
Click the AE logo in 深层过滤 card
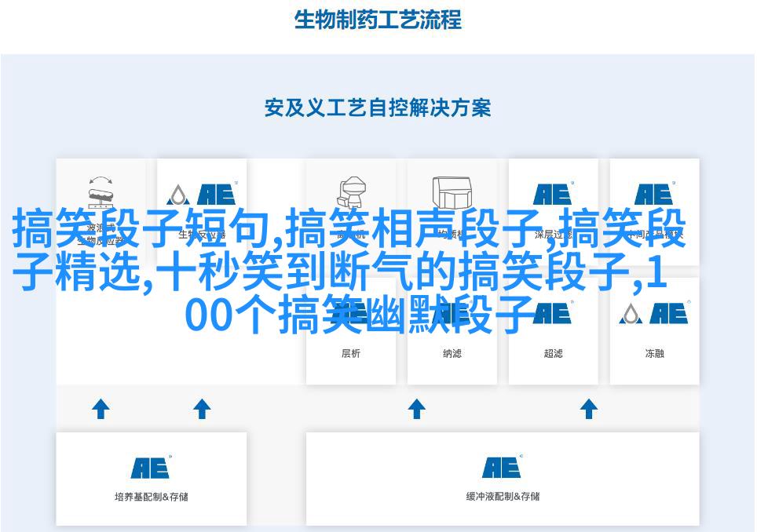(553, 194)
